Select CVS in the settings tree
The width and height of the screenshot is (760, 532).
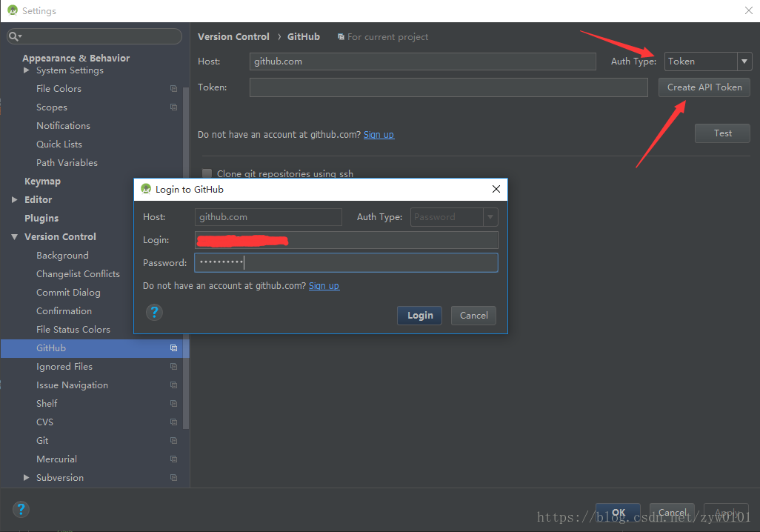(x=44, y=422)
